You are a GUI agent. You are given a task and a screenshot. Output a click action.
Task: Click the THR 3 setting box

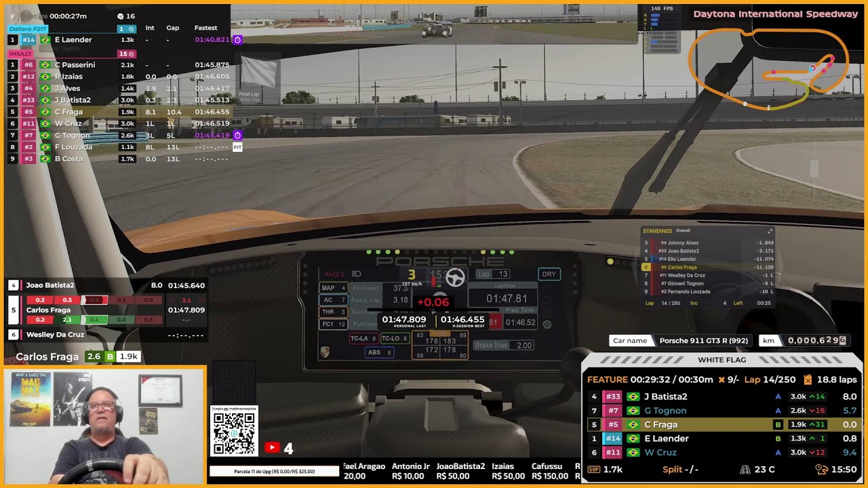point(334,312)
